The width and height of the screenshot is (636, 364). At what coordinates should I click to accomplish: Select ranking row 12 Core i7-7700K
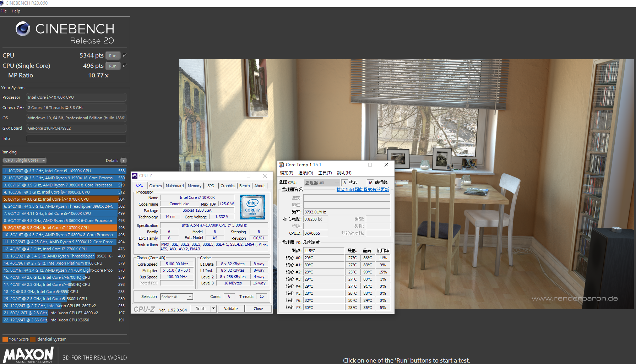[x=64, y=249]
